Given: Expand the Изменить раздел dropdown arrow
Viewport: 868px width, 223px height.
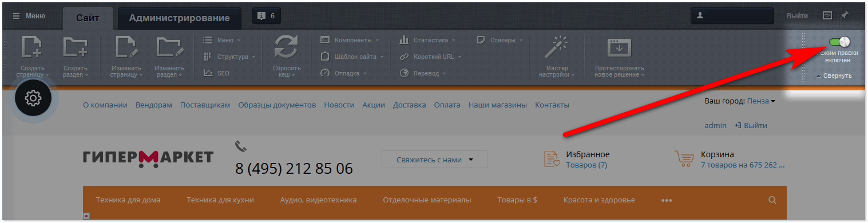Looking at the screenshot, I should tap(180, 75).
